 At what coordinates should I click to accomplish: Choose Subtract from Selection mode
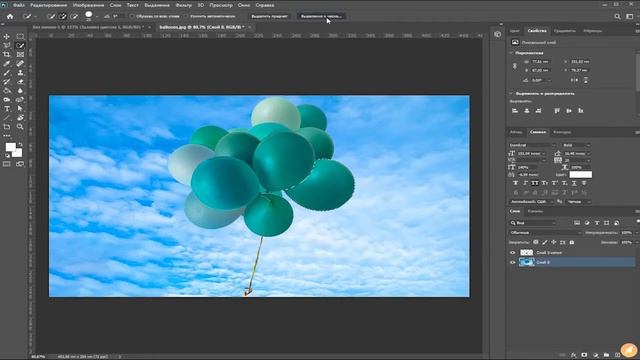[x=74, y=16]
